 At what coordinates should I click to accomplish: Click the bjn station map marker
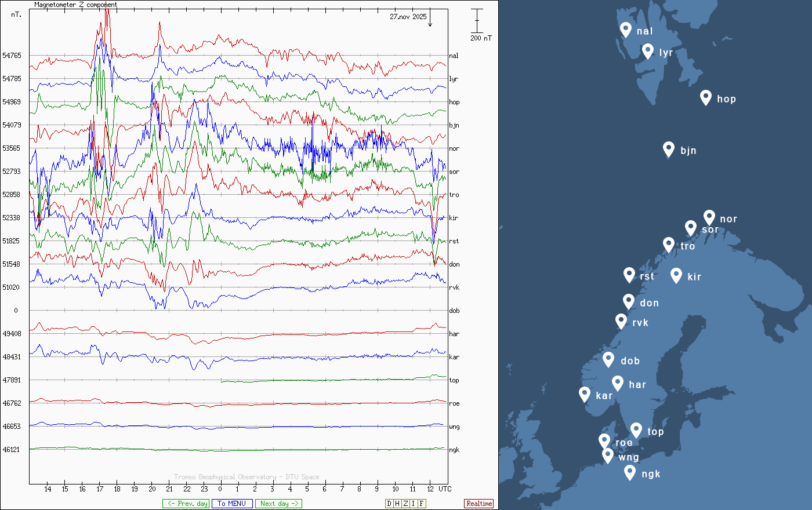[669, 150]
